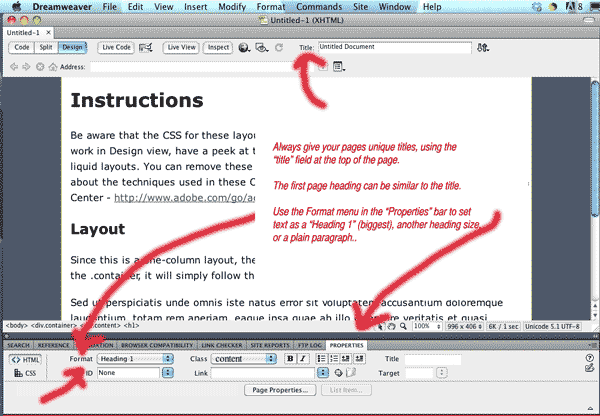Open the Commands menu

319,7
